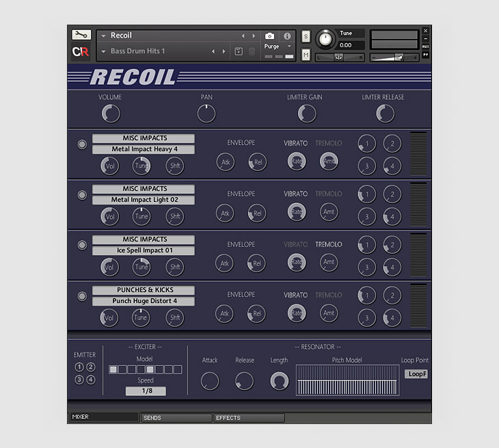Toggle the Mute M button

[x=306, y=55]
